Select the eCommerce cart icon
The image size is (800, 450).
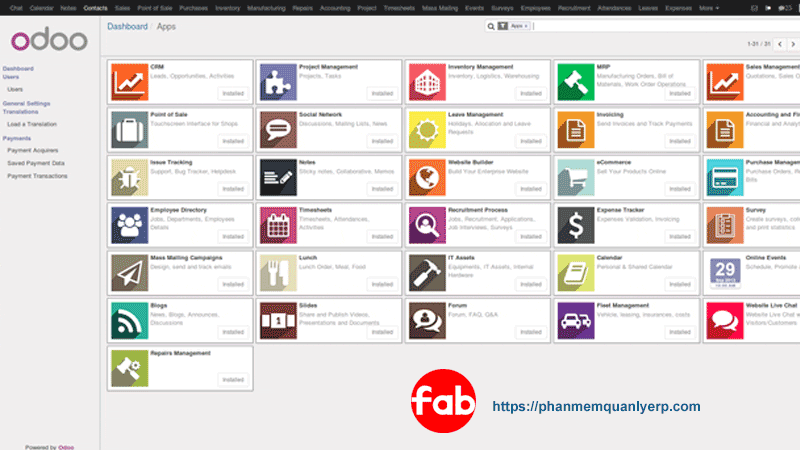pos(576,178)
